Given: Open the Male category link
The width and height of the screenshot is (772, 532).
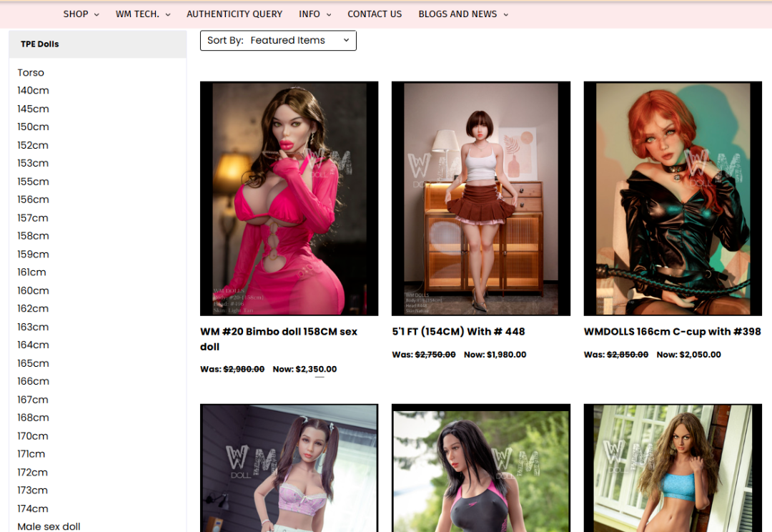Looking at the screenshot, I should coord(49,526).
